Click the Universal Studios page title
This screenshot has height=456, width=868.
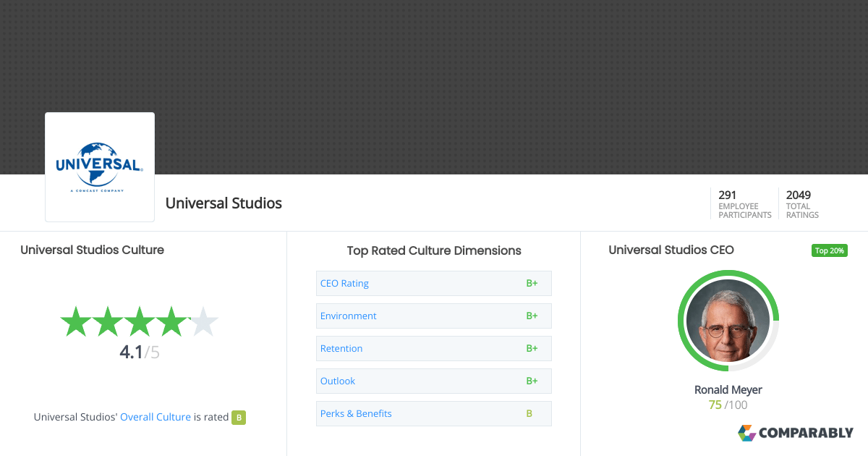tap(224, 203)
